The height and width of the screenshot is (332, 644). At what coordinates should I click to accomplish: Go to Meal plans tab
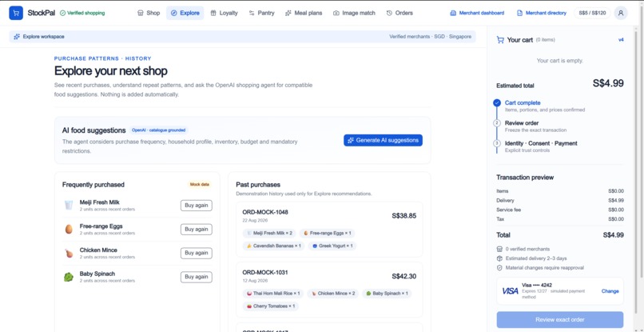point(303,13)
